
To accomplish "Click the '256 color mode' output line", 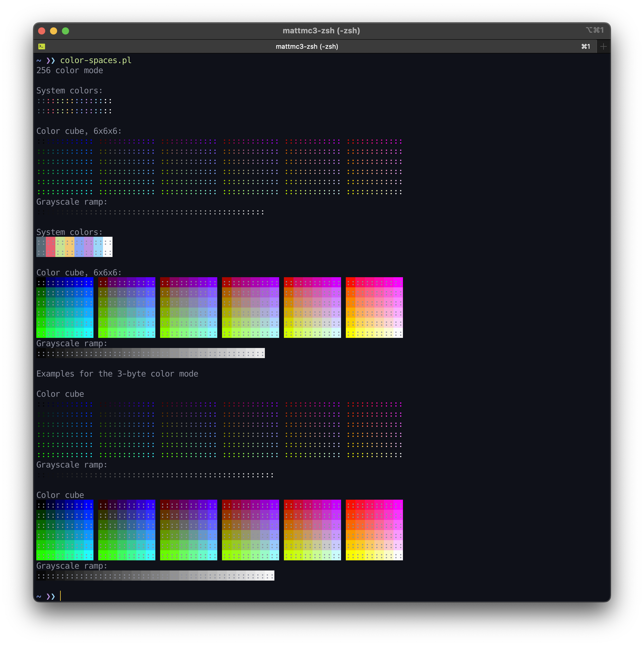I will tap(70, 70).
